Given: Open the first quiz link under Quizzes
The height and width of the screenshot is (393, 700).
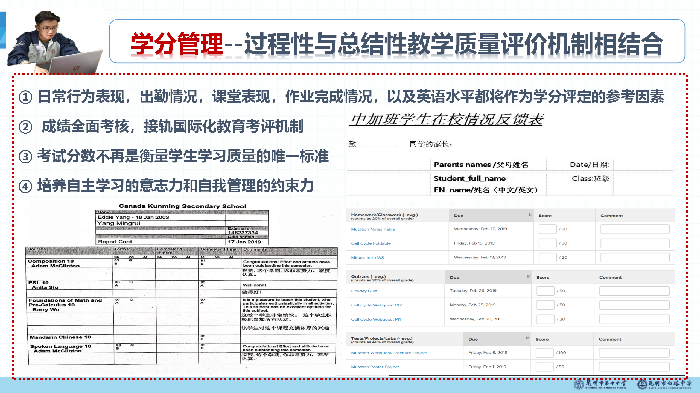Looking at the screenshot, I should coord(364,291).
